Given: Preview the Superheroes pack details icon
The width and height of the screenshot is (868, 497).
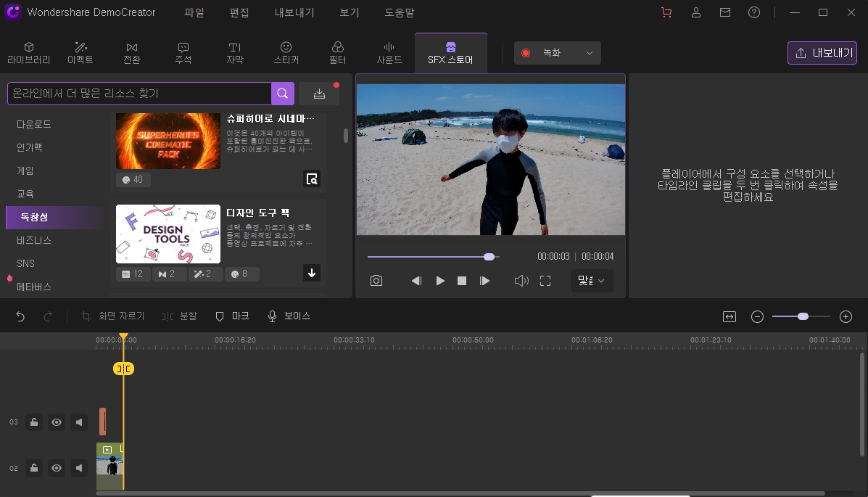Looking at the screenshot, I should pos(312,178).
